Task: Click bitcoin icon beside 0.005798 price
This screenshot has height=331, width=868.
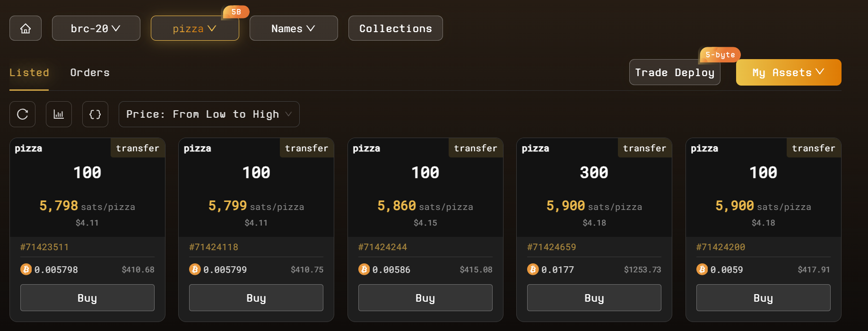Action: pos(26,270)
